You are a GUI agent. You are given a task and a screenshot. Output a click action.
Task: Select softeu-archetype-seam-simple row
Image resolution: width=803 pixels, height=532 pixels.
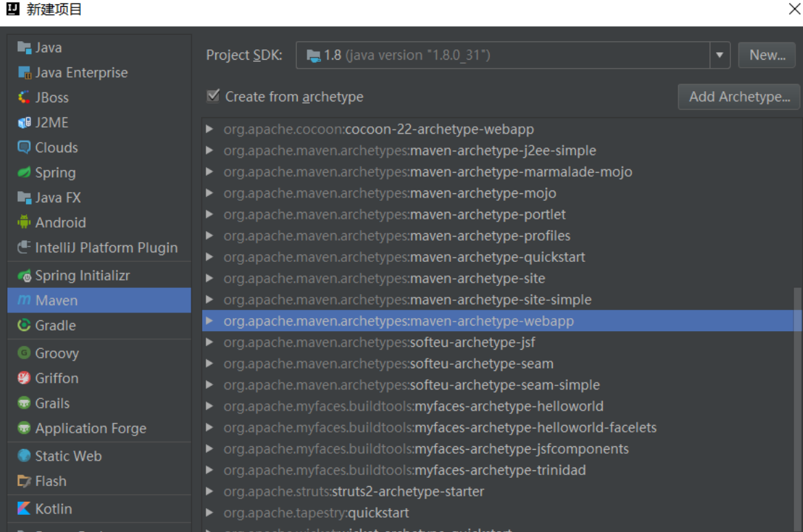[x=498, y=385]
